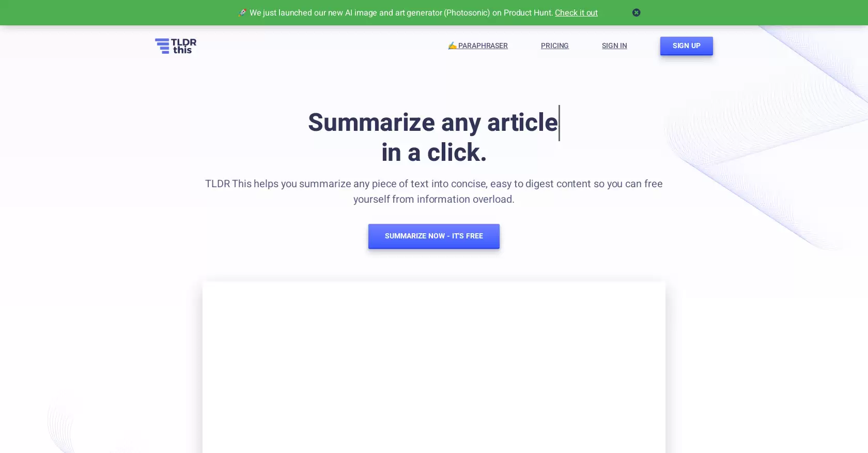This screenshot has width=868, height=453.
Task: Close the green announcement banner
Action: coord(636,12)
